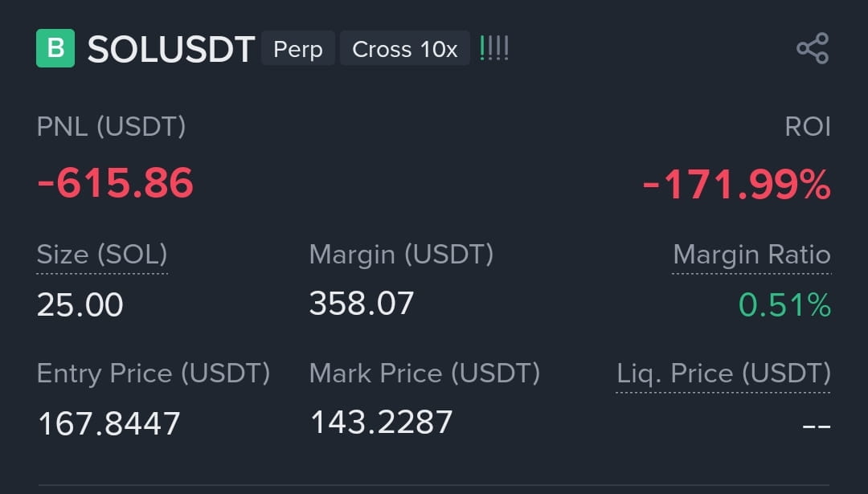Image resolution: width=868 pixels, height=494 pixels.
Task: Tap the Margin Ratio label
Action: [751, 255]
